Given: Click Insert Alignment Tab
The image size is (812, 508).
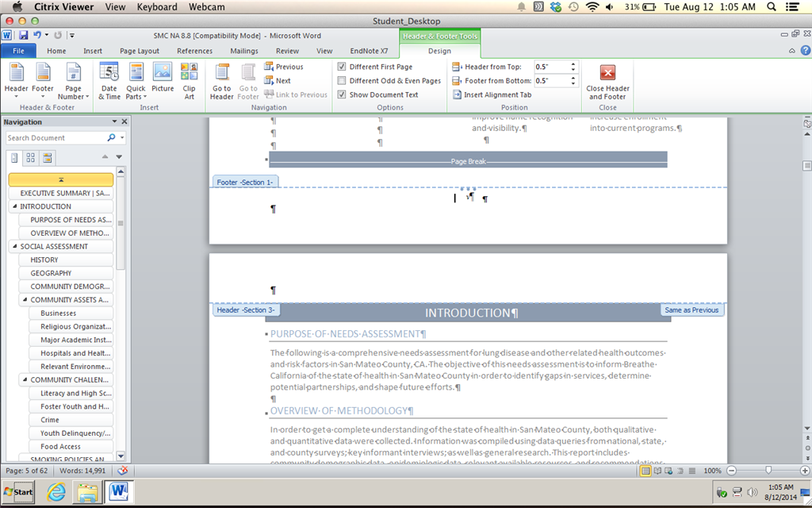Looking at the screenshot, I should 492,95.
